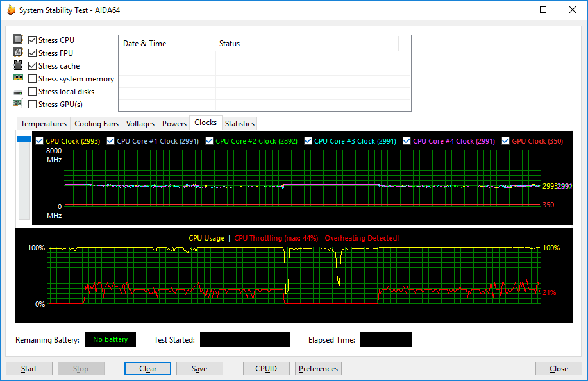Switch to the Temperatures tab
Image resolution: width=588 pixels, height=381 pixels.
[x=44, y=124]
